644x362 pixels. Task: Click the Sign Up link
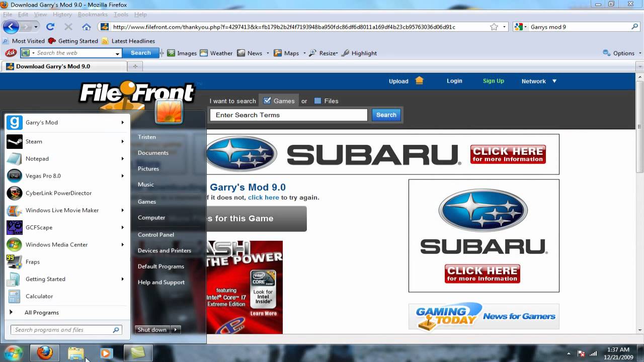[x=494, y=81]
